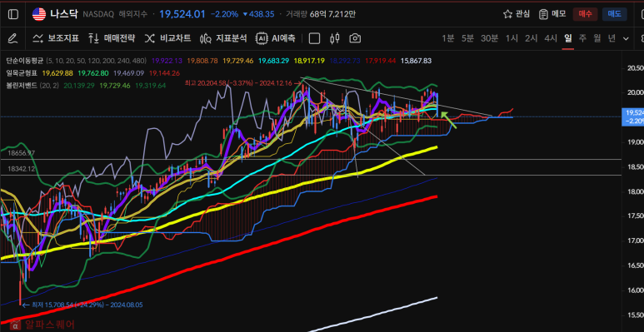Click the Ichimoku value 19,629.88

pyautogui.click(x=57, y=73)
